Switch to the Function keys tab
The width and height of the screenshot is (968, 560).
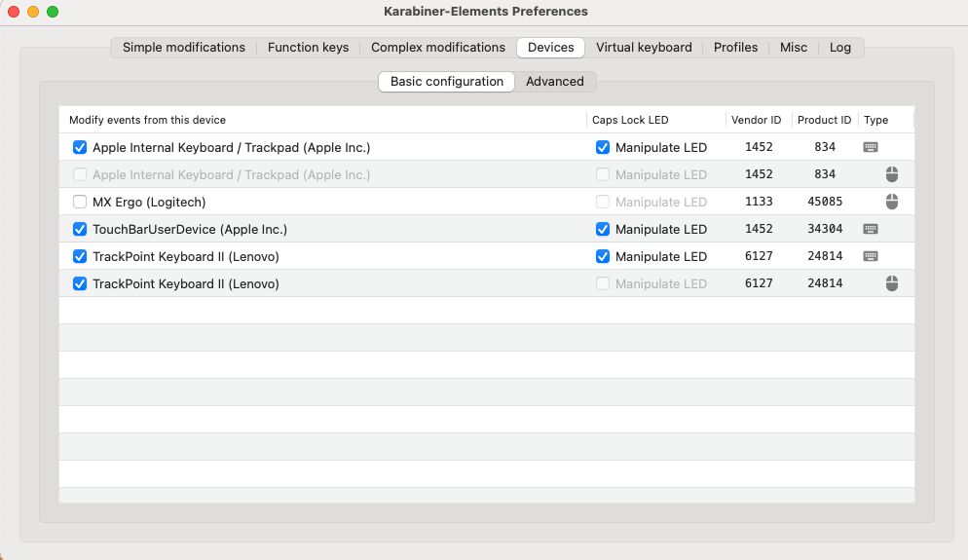click(308, 48)
